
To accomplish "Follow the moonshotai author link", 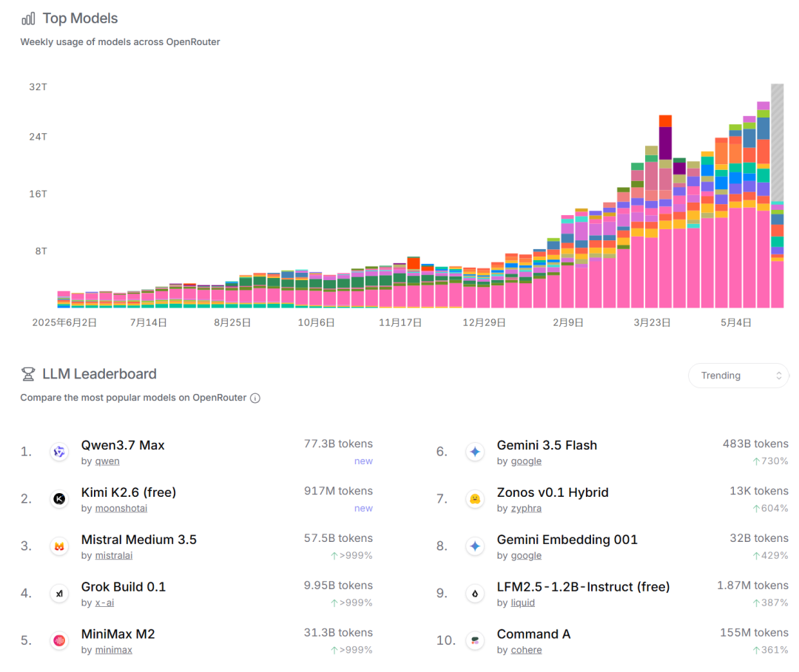I will pos(121,509).
